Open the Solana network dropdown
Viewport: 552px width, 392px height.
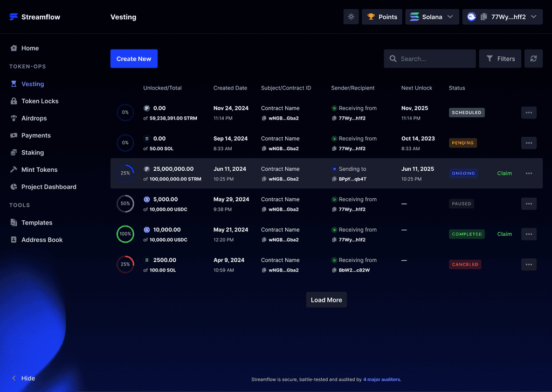tap(432, 17)
